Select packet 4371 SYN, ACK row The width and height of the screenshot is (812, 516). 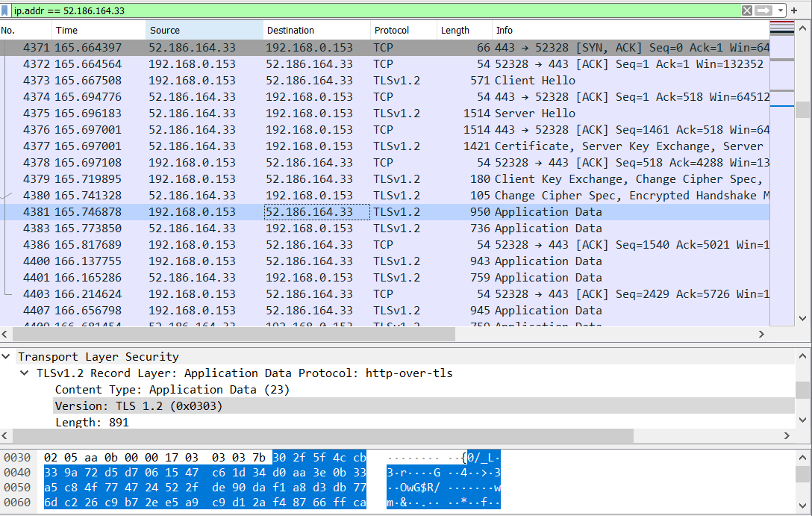point(385,48)
